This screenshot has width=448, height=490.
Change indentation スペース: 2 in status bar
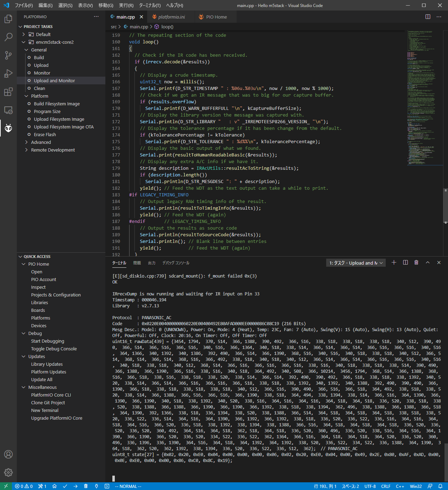point(350,486)
